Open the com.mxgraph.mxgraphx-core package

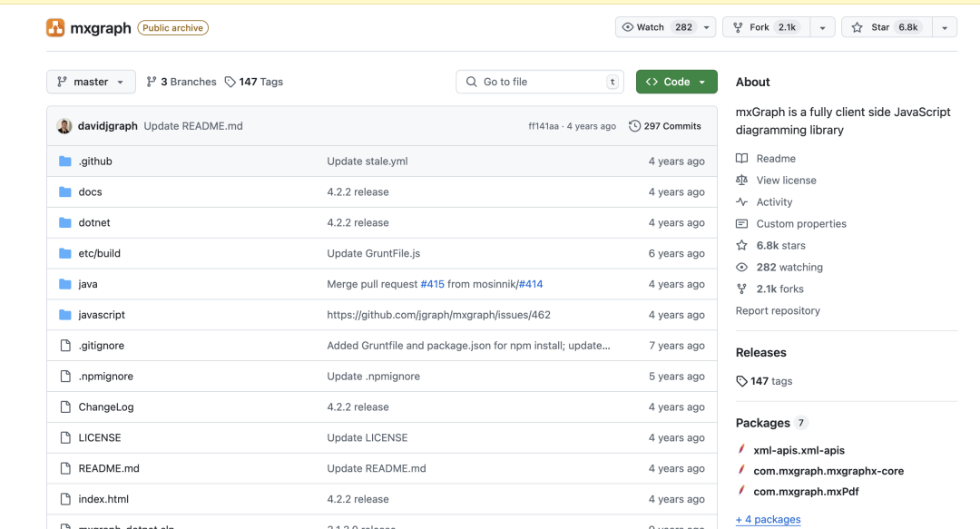(x=828, y=471)
